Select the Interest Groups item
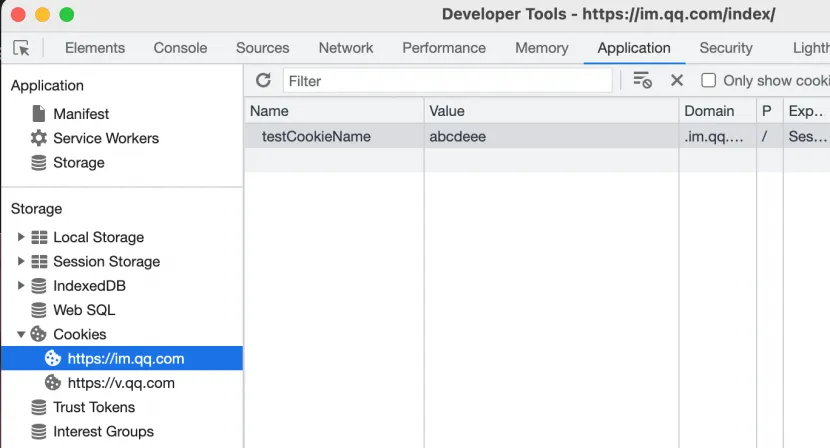 coord(103,431)
